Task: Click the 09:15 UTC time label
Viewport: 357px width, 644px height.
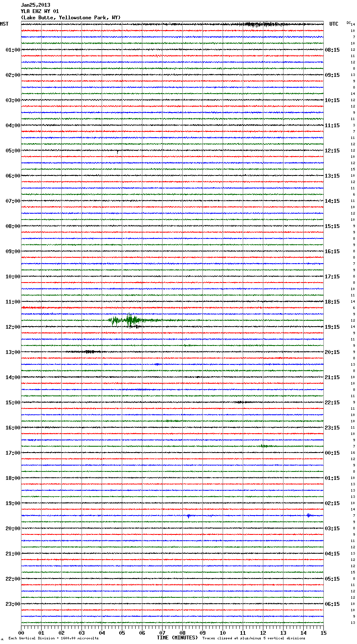Action: point(332,75)
